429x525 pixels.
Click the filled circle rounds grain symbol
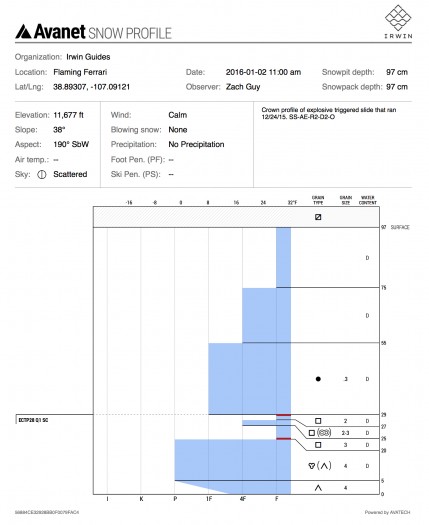pyautogui.click(x=318, y=379)
